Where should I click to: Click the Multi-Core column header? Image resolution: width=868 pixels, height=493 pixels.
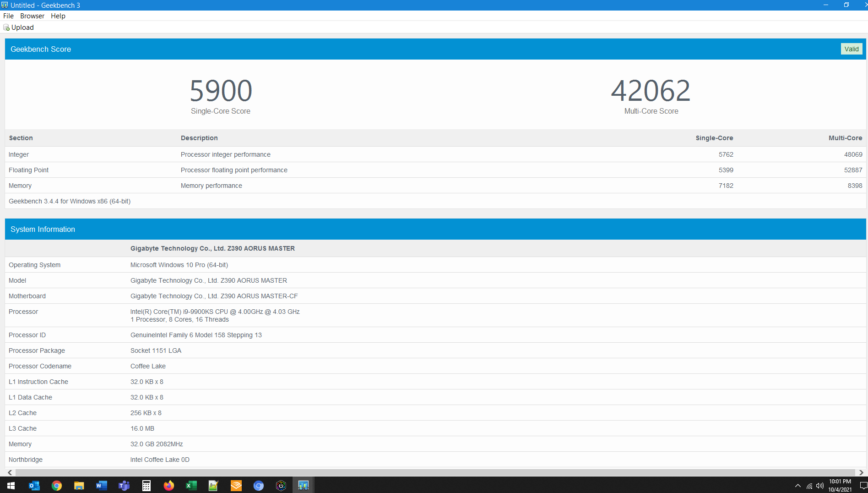(845, 138)
